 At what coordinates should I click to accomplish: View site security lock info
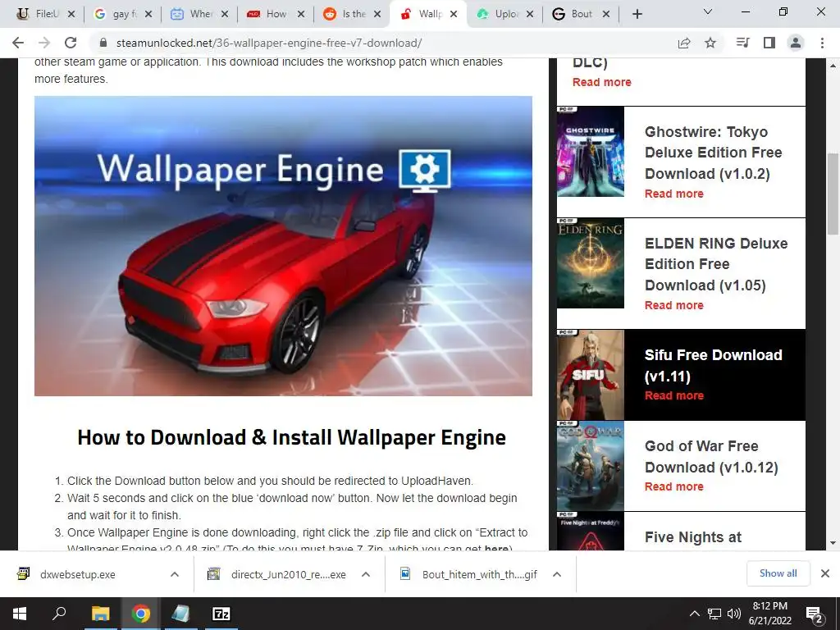point(103,43)
